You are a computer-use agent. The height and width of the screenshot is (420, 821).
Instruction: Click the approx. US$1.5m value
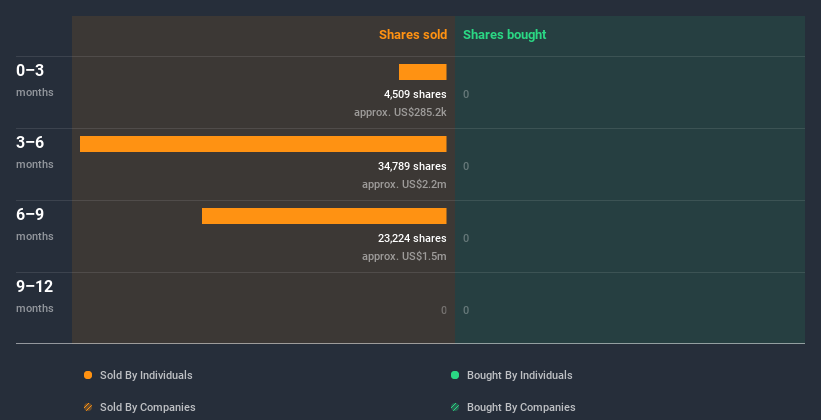tap(404, 256)
